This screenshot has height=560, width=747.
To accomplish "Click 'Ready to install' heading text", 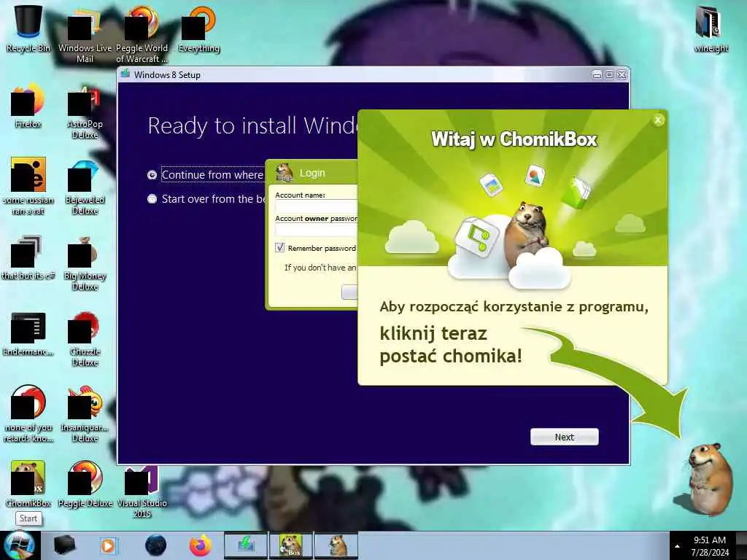I will [x=252, y=126].
